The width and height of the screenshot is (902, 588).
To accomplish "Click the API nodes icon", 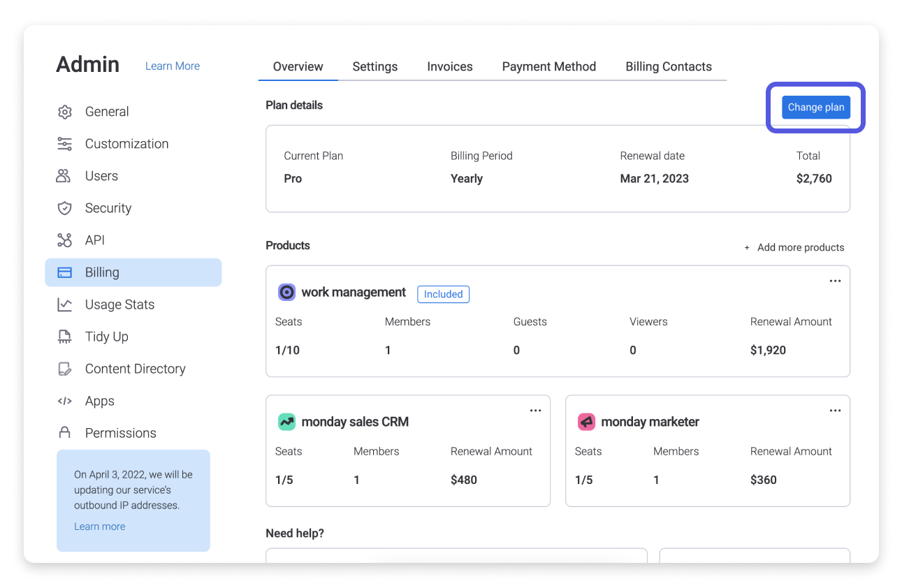I will pos(64,240).
